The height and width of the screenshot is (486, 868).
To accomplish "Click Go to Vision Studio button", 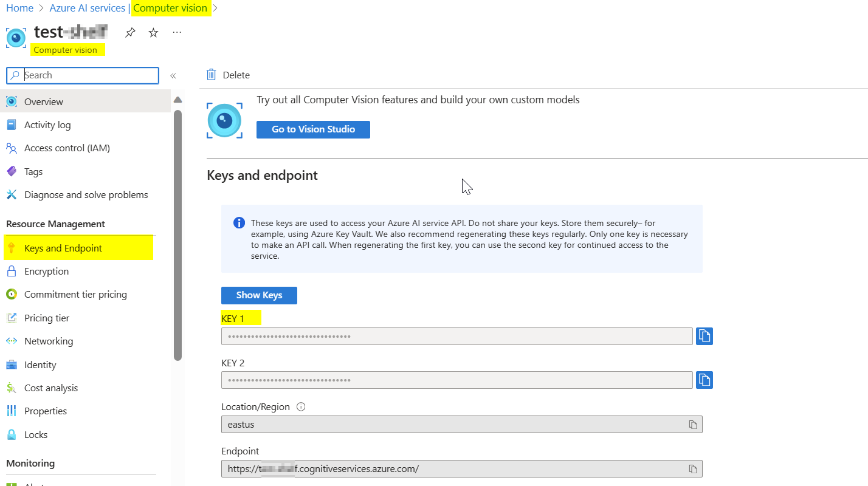I will (313, 129).
